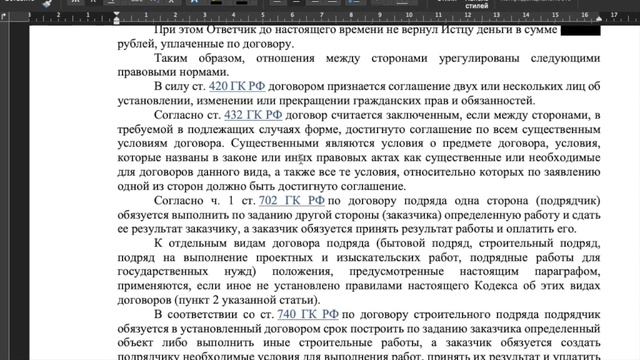
Task: Click the word "Существенными"
Action: tap(274, 144)
